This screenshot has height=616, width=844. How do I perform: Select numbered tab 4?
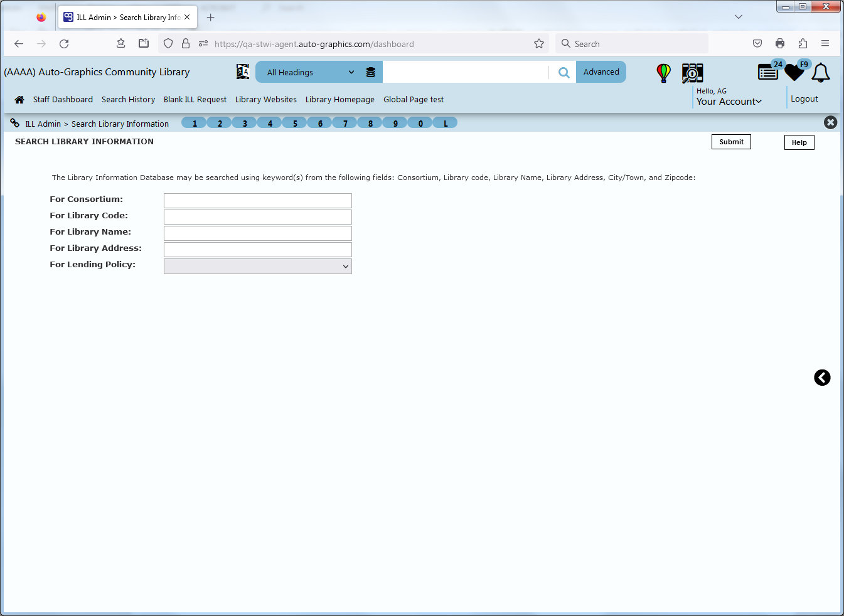(270, 123)
